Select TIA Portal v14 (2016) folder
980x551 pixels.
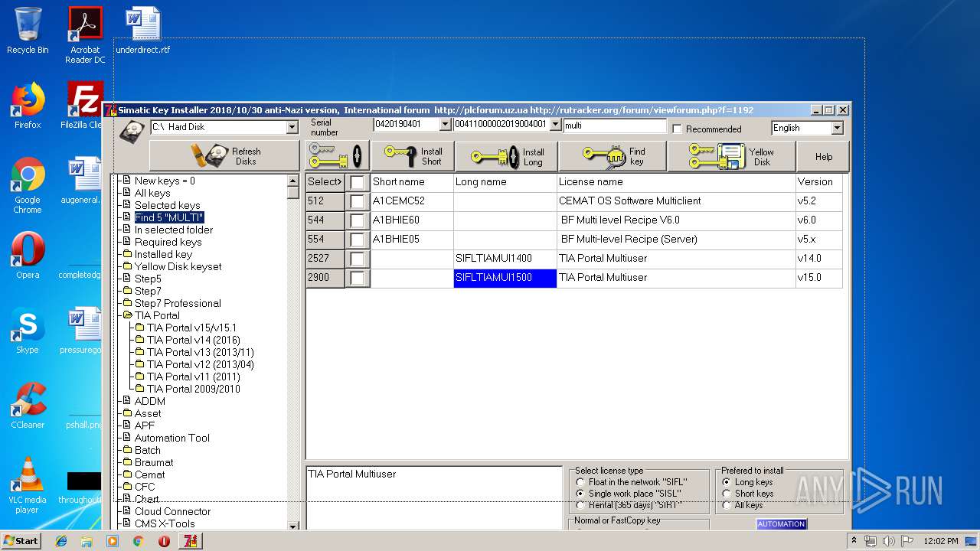[x=193, y=340]
